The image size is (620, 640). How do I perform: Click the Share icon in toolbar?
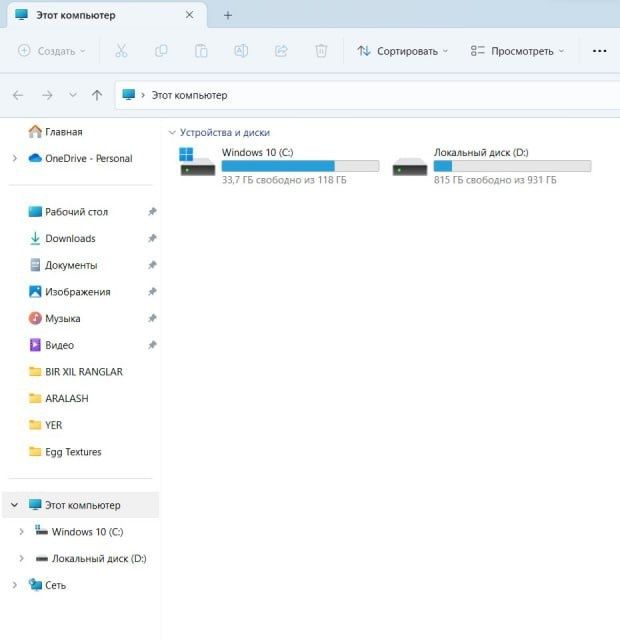coord(281,51)
